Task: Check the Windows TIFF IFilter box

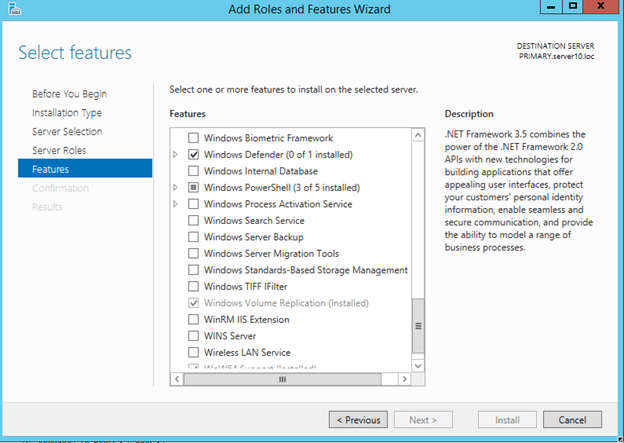Action: tap(194, 286)
